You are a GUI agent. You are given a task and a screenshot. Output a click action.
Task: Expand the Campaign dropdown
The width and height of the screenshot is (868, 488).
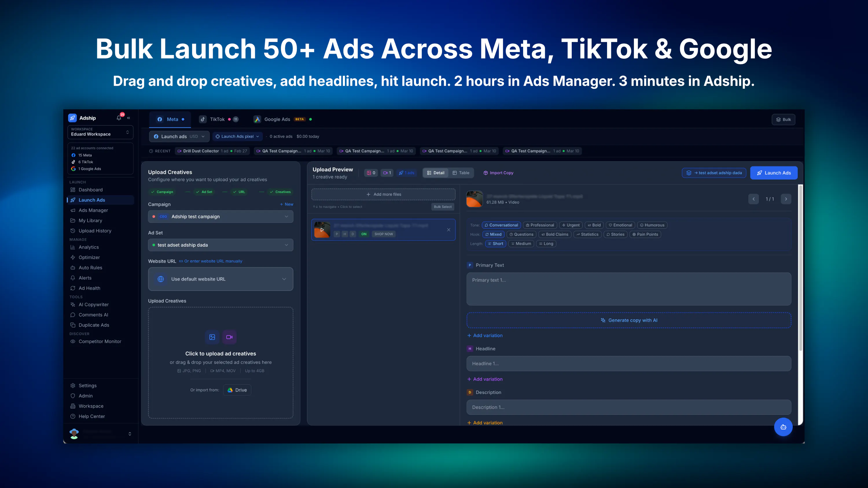pos(221,217)
